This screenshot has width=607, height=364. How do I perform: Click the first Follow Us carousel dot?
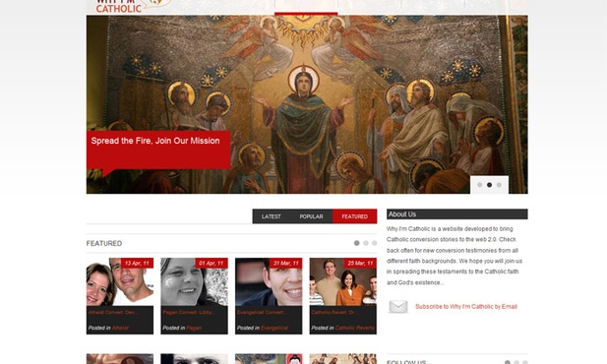coord(508,362)
